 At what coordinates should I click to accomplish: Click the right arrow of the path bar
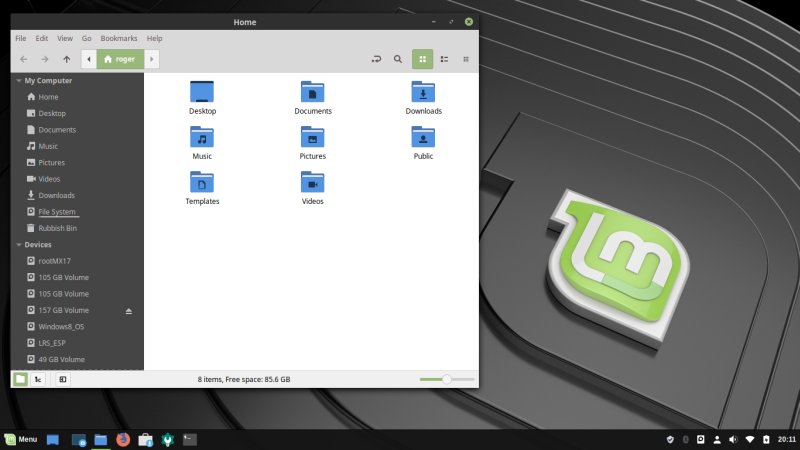click(152, 59)
